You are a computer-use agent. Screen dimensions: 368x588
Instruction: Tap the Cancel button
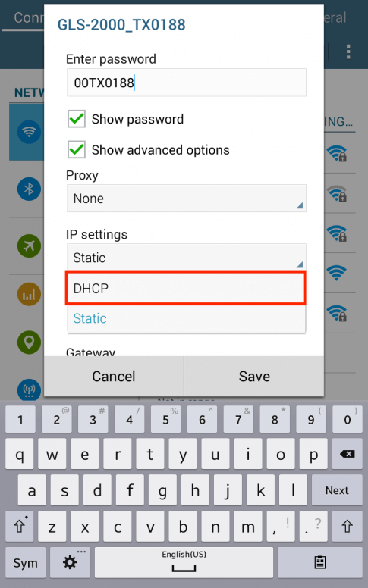(114, 376)
